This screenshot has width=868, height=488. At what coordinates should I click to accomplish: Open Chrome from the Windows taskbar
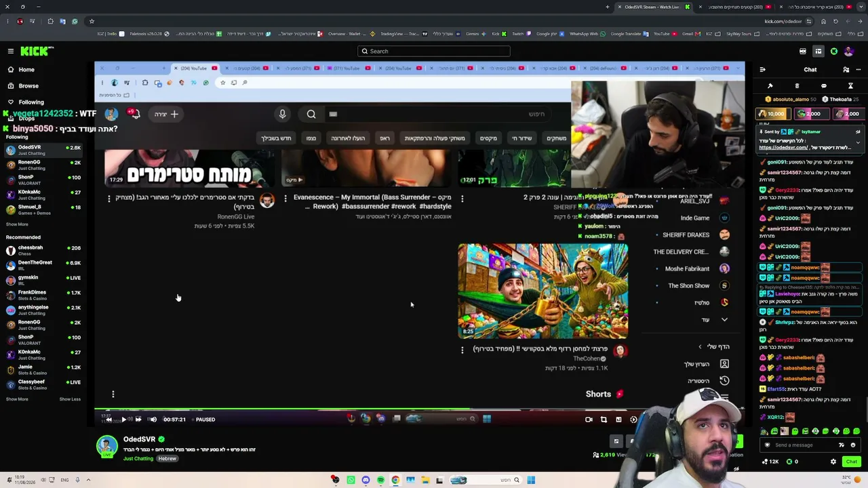point(395,481)
